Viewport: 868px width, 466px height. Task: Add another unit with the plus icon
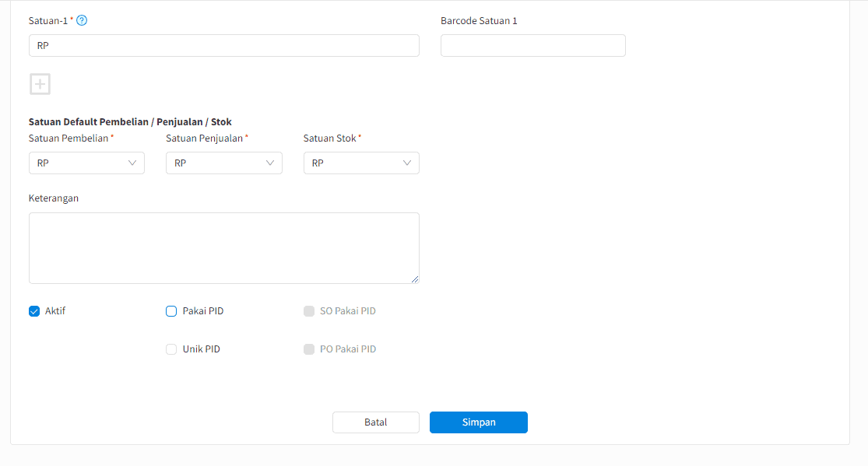click(40, 84)
